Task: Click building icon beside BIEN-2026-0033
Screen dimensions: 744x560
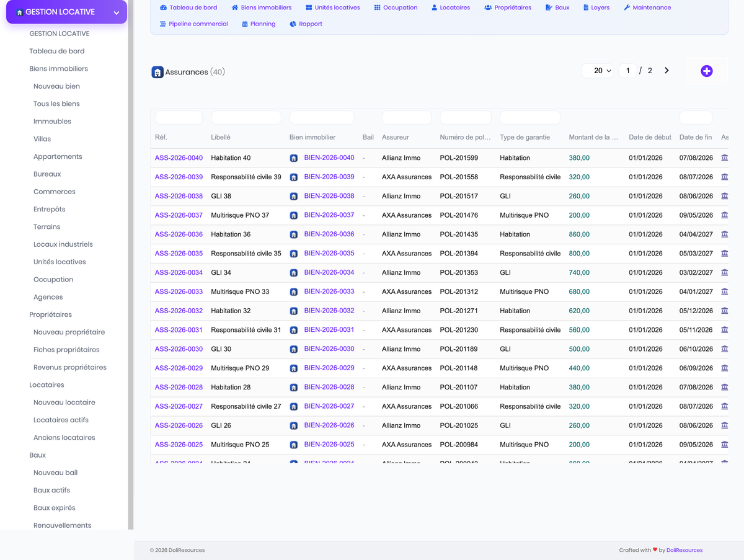Action: [294, 292]
